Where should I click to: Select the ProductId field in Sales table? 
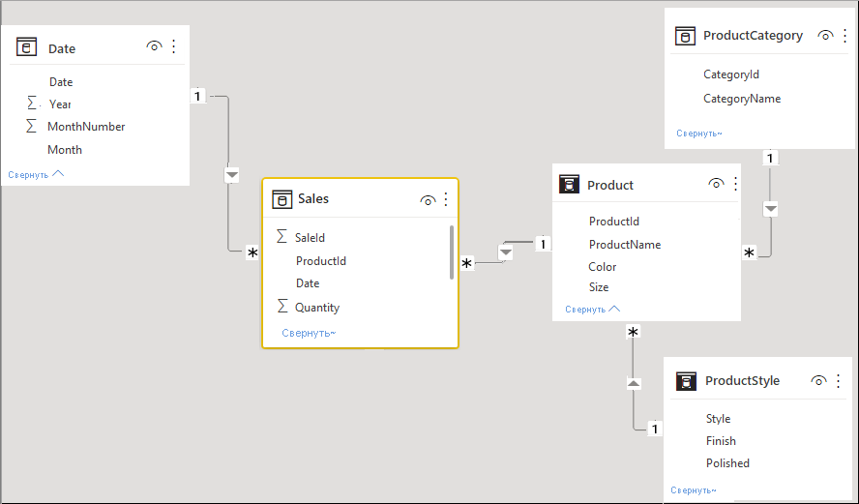321,261
